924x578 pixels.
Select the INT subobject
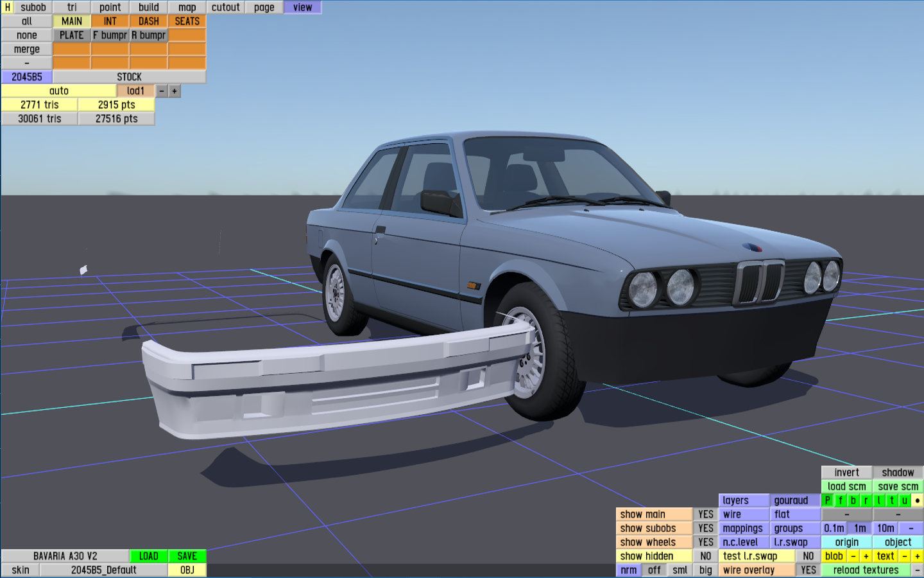110,21
